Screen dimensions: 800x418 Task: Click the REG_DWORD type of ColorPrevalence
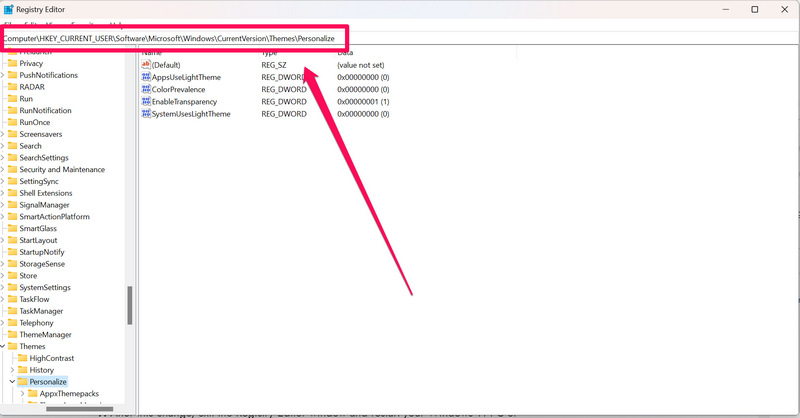[284, 89]
